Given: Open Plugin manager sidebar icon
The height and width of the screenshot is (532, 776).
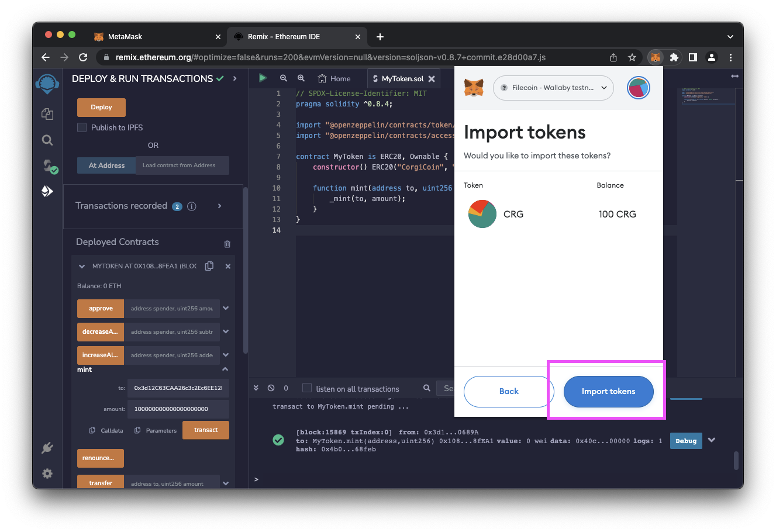Looking at the screenshot, I should pyautogui.click(x=47, y=448).
